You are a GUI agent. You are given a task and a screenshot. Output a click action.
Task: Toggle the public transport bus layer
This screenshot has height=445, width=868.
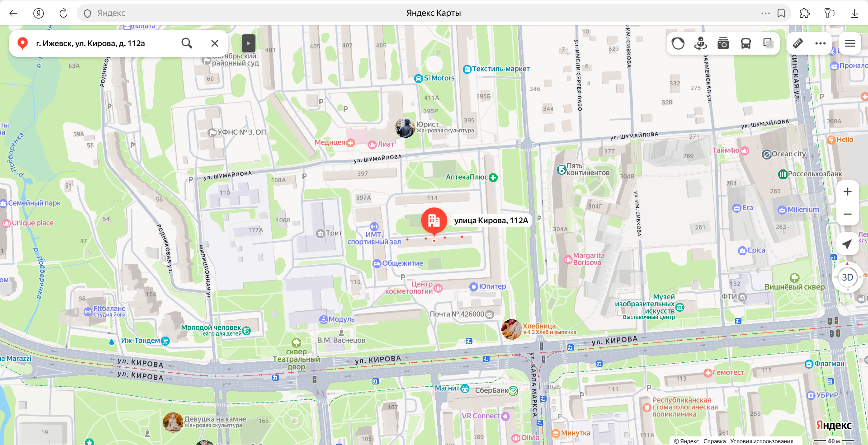[746, 43]
